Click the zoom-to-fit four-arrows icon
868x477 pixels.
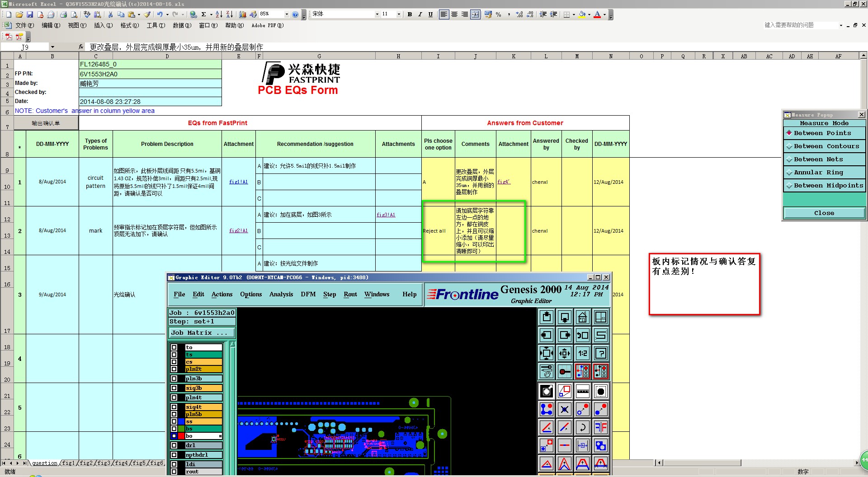547,354
